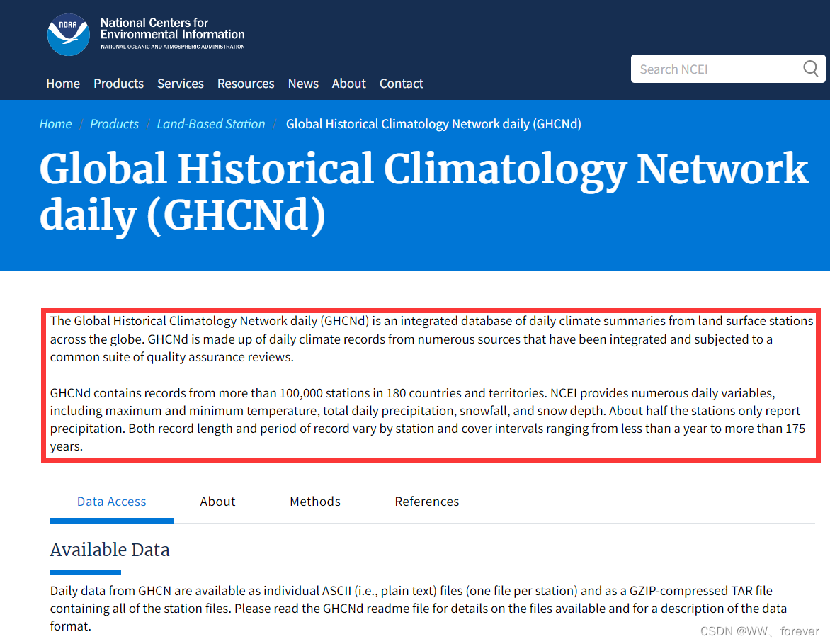This screenshot has height=644, width=830.
Task: Go to the News navigation item
Action: [x=303, y=83]
